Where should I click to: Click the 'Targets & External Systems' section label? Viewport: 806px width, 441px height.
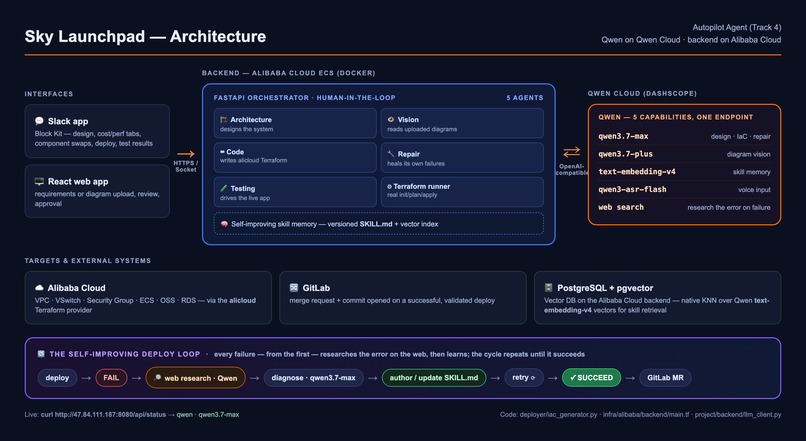[x=88, y=261]
